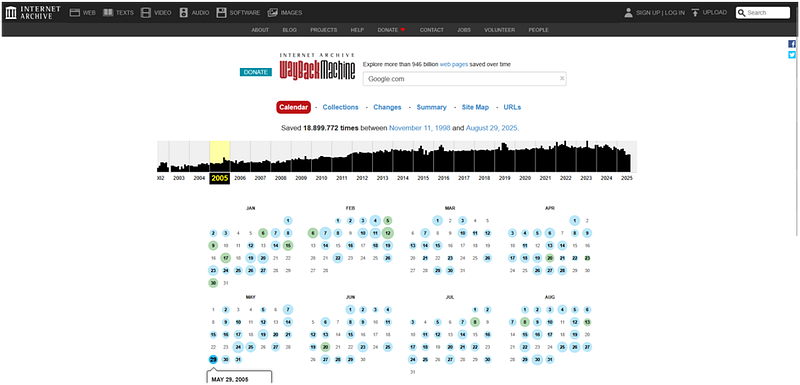Image resolution: width=800 pixels, height=385 pixels.
Task: Open the January 17 snapshot
Action: (x=226, y=258)
